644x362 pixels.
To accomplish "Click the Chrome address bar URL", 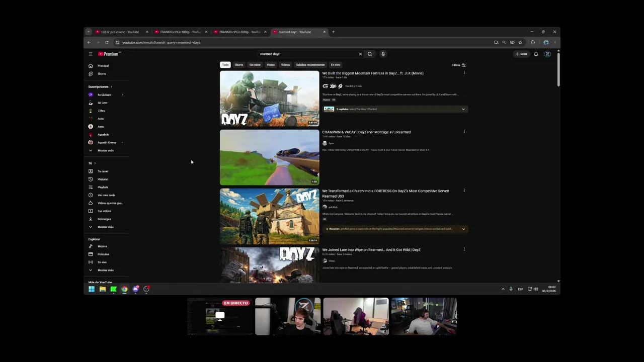I will 161,43.
